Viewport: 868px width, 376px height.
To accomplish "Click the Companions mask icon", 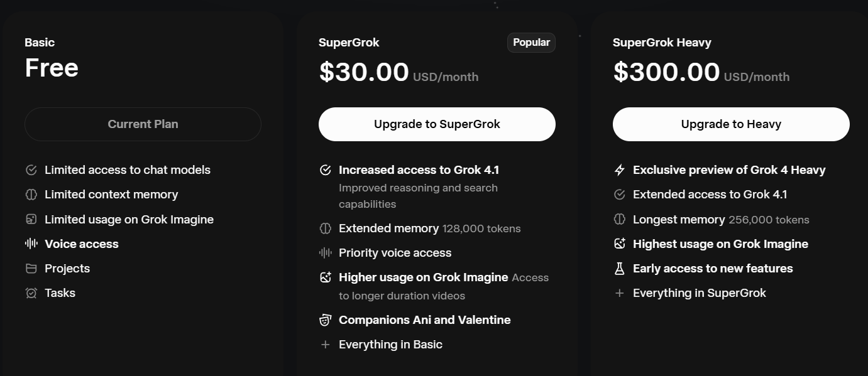I will click(x=325, y=320).
